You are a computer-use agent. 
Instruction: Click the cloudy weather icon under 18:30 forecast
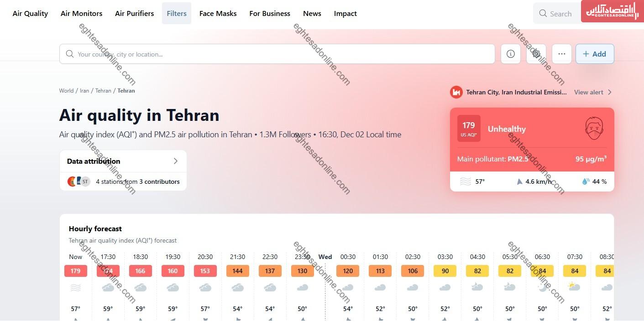pos(140,287)
